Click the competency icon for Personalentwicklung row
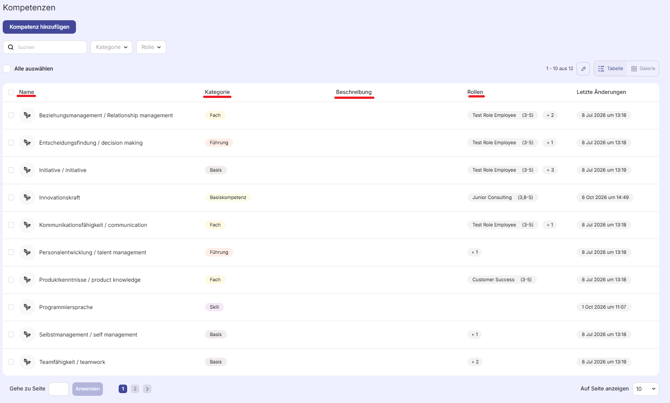This screenshot has width=670, height=403. (x=27, y=252)
